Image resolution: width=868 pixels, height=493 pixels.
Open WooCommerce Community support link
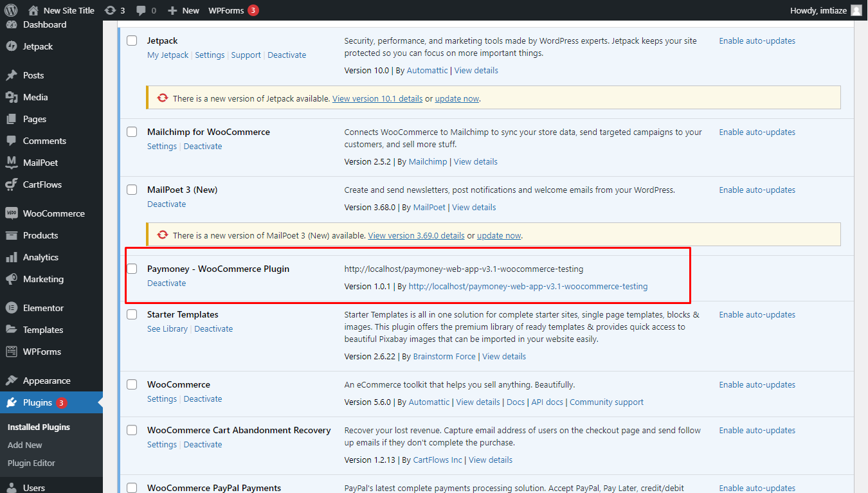tap(606, 402)
